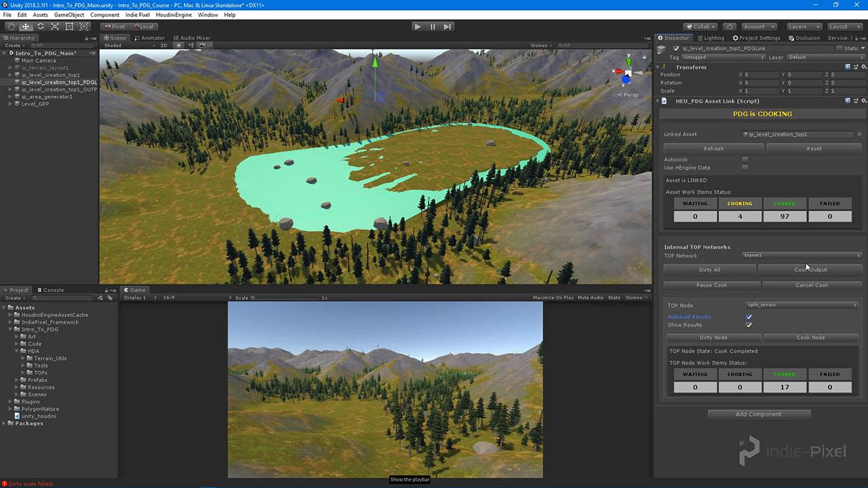Enable Use HEngine Data checkbox
868x488 pixels.
745,167
